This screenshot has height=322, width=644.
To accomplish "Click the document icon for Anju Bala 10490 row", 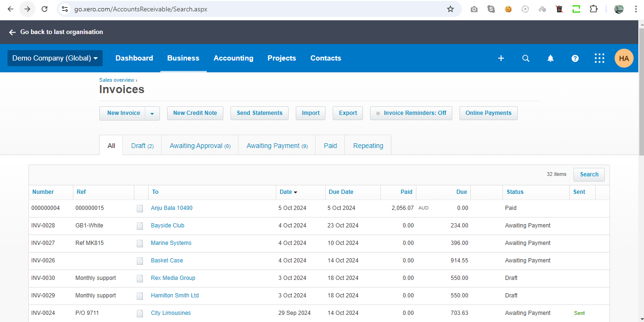I will 140,209.
